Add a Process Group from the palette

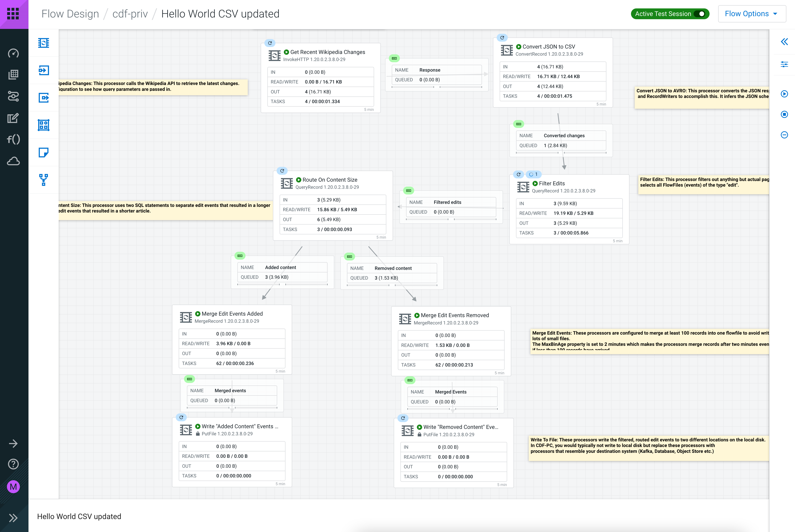43,125
